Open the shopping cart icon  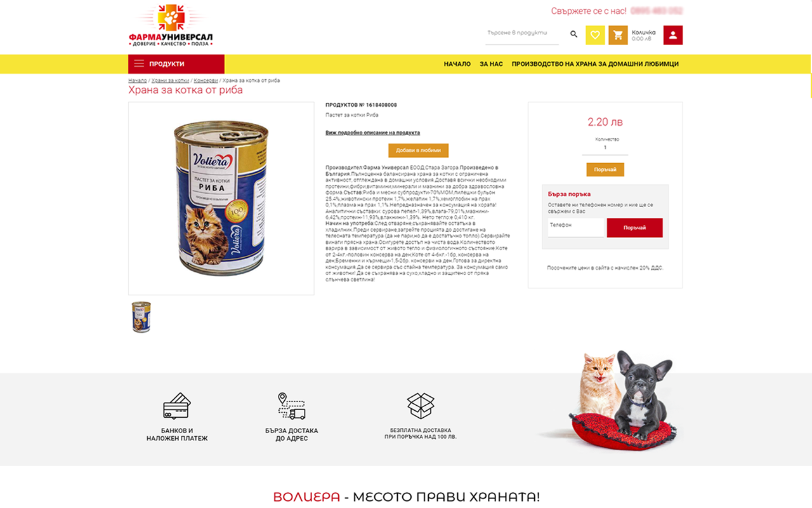click(x=618, y=35)
